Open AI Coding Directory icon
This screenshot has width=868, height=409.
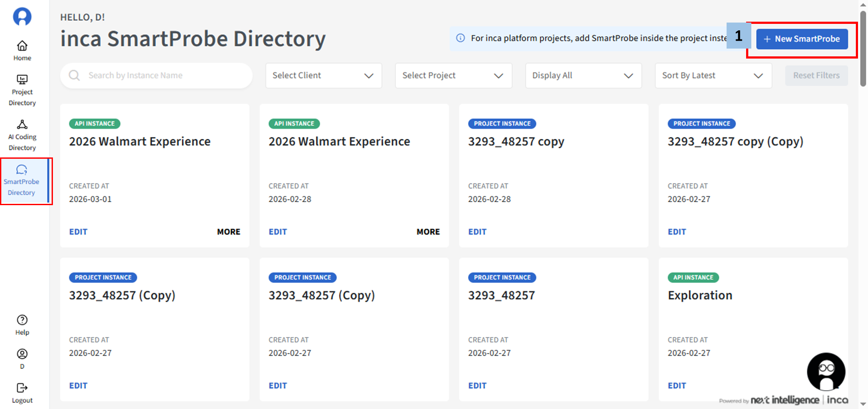click(22, 125)
